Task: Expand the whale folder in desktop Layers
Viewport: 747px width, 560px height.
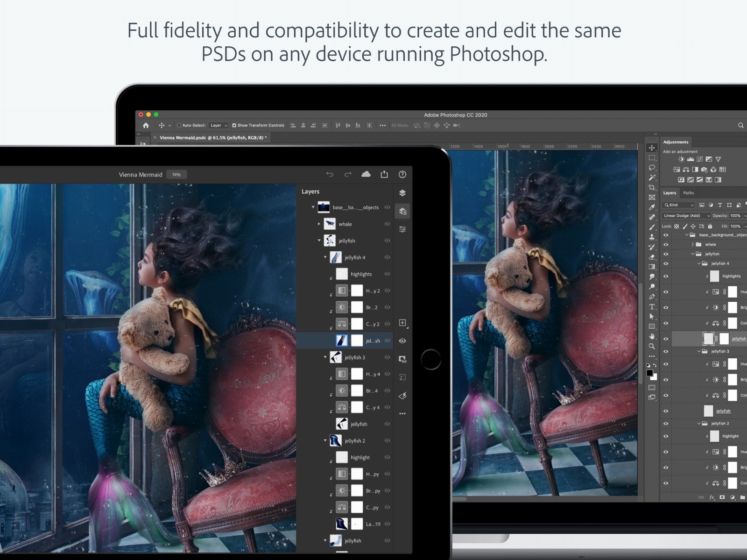Action: click(x=692, y=244)
